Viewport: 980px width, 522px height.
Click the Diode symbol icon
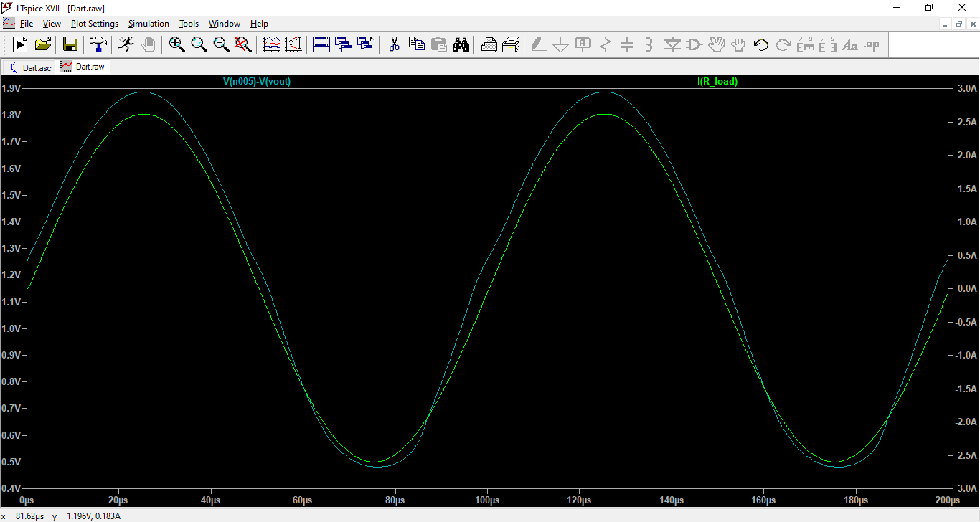tap(672, 44)
